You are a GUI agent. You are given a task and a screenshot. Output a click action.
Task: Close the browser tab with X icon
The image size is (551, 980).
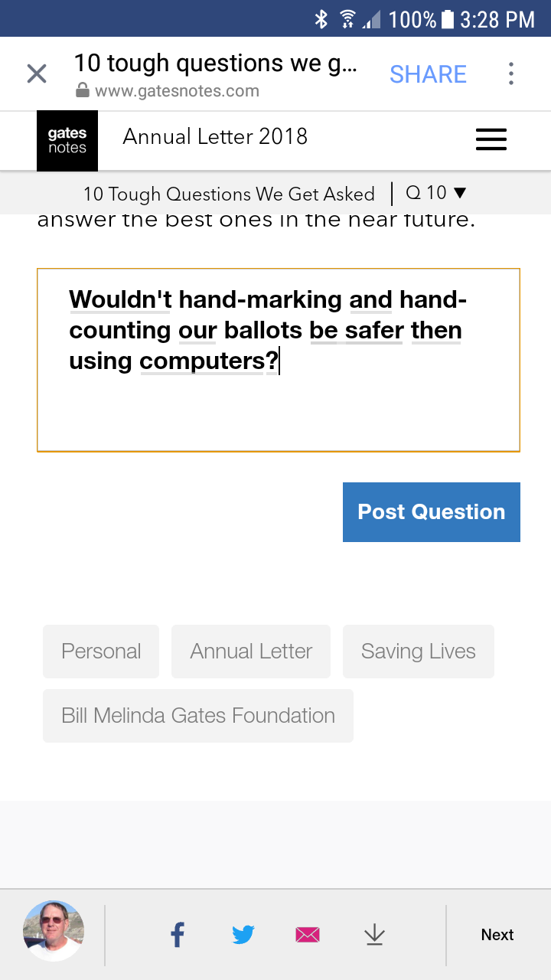tap(37, 74)
